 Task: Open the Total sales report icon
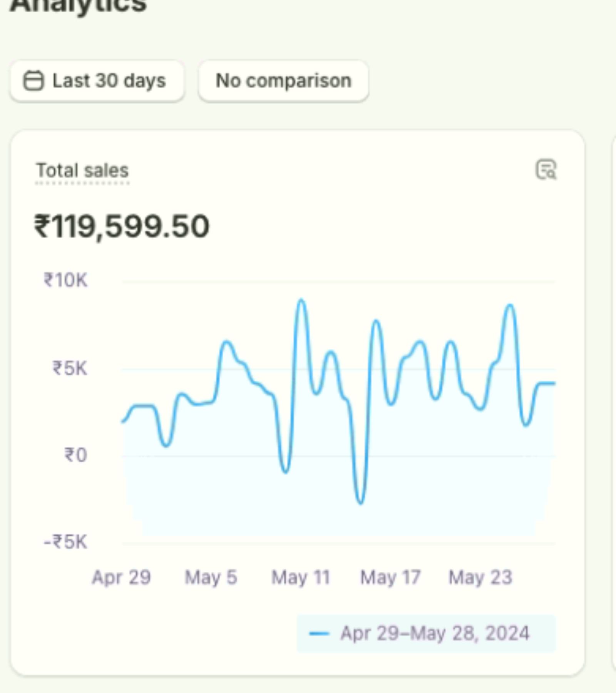tap(546, 170)
